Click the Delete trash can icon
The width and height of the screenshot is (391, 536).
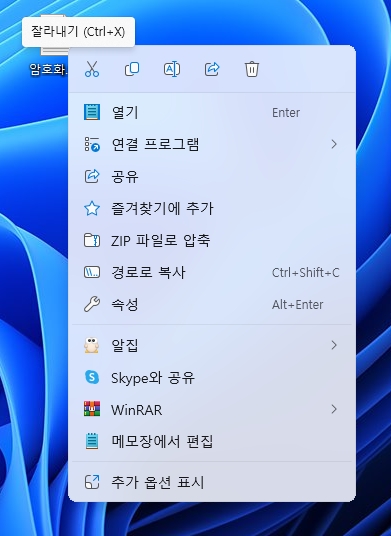[252, 69]
